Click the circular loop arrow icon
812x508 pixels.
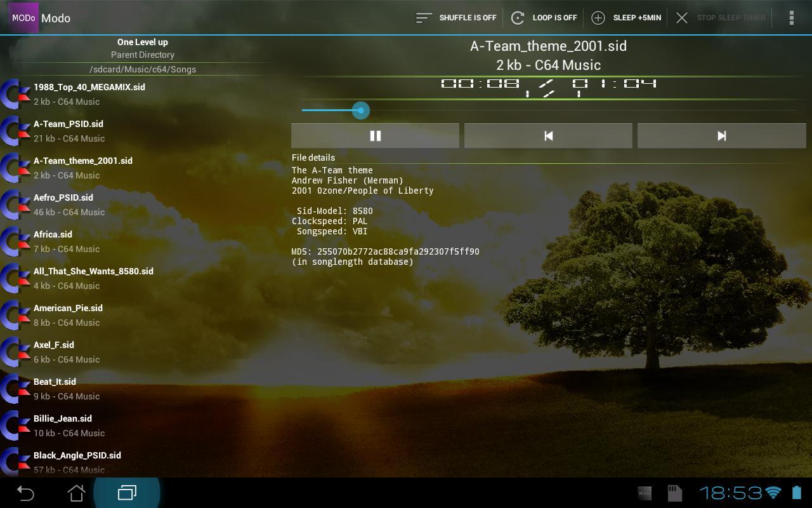click(518, 18)
